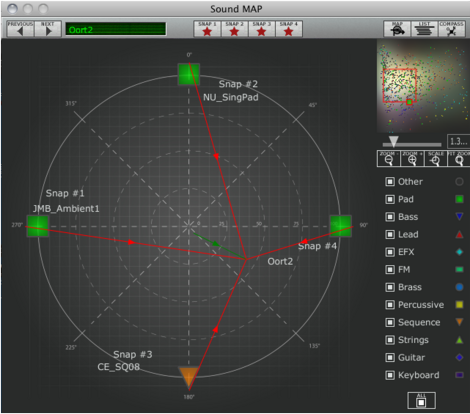The width and height of the screenshot is (470, 414).
Task: Toggle the Other category checkbox
Action: coord(390,182)
